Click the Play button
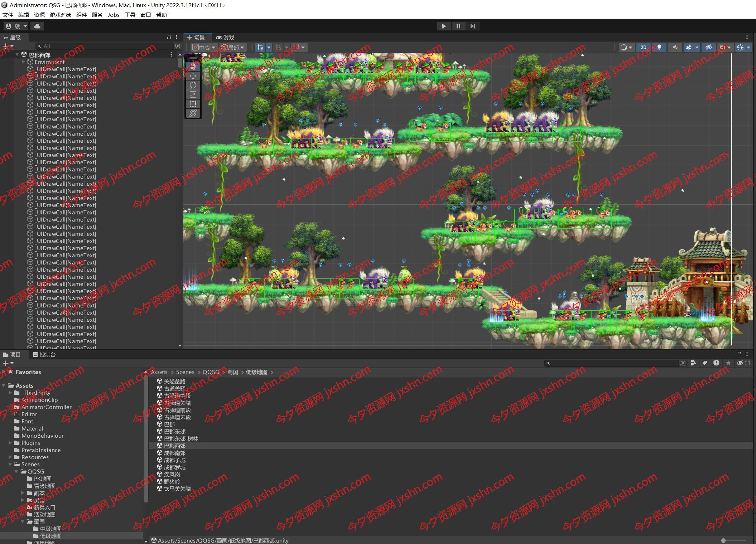This screenshot has height=544, width=756. point(444,26)
